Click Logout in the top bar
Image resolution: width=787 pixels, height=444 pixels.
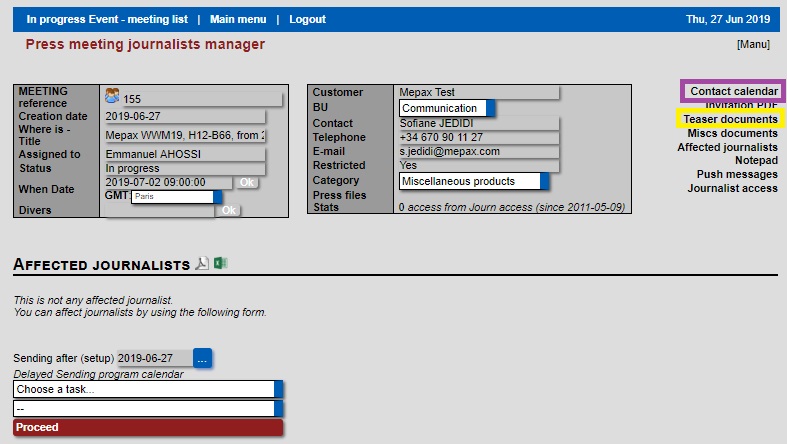click(307, 19)
